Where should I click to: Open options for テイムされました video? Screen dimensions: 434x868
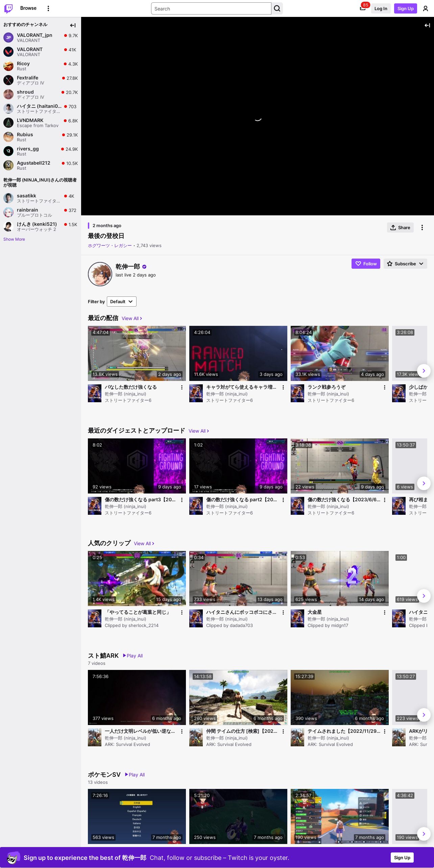pos(385,731)
